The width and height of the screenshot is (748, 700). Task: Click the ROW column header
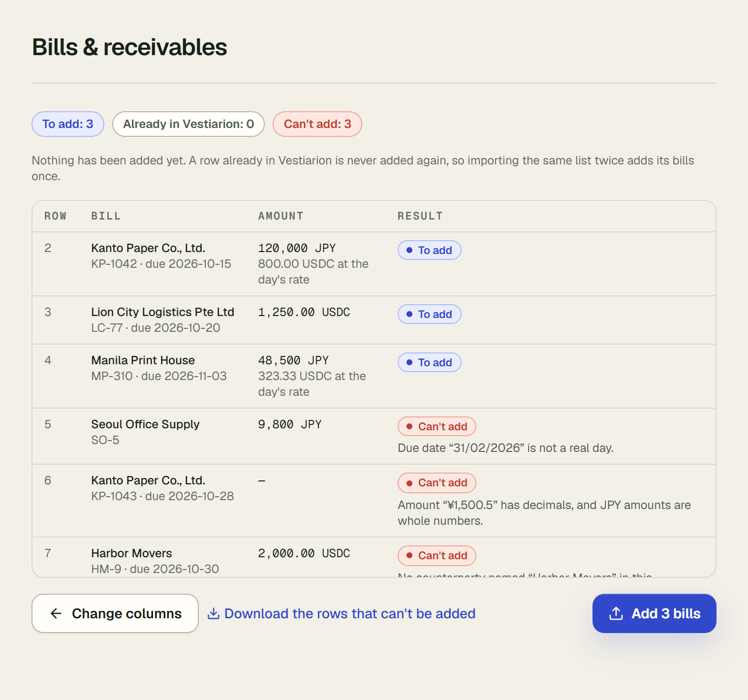(56, 216)
